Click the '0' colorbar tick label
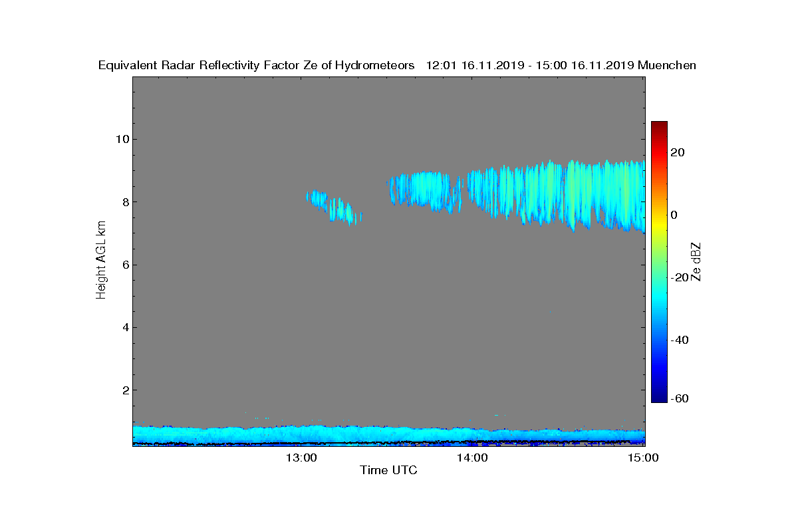This screenshot has width=798, height=532. 674,215
